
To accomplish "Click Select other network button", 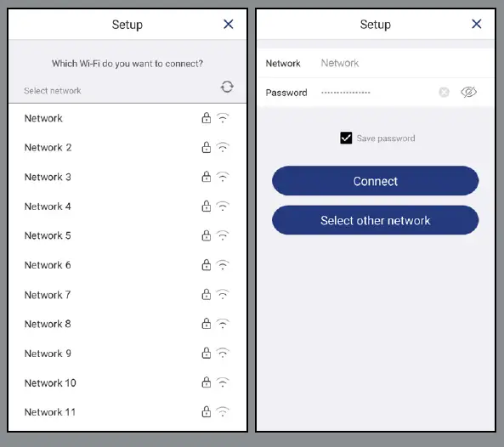I will 376,220.
